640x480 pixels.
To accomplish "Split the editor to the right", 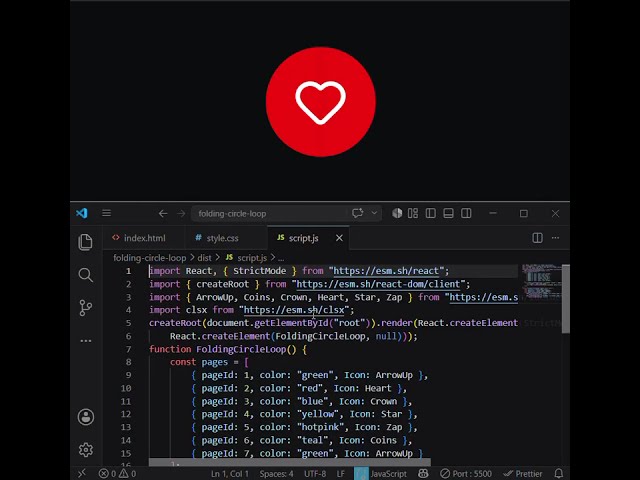I will (538, 238).
